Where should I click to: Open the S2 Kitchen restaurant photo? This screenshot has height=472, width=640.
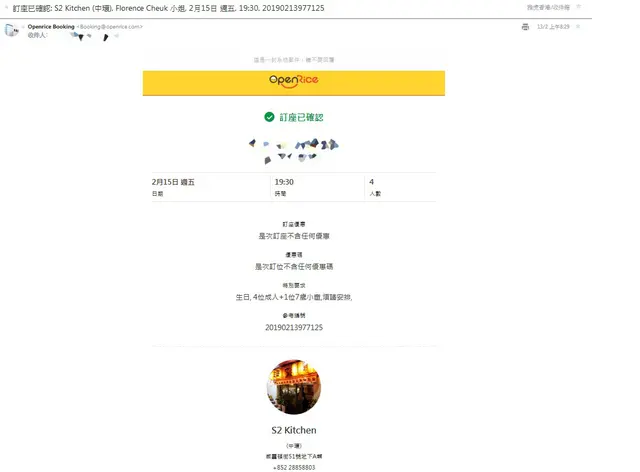click(293, 387)
